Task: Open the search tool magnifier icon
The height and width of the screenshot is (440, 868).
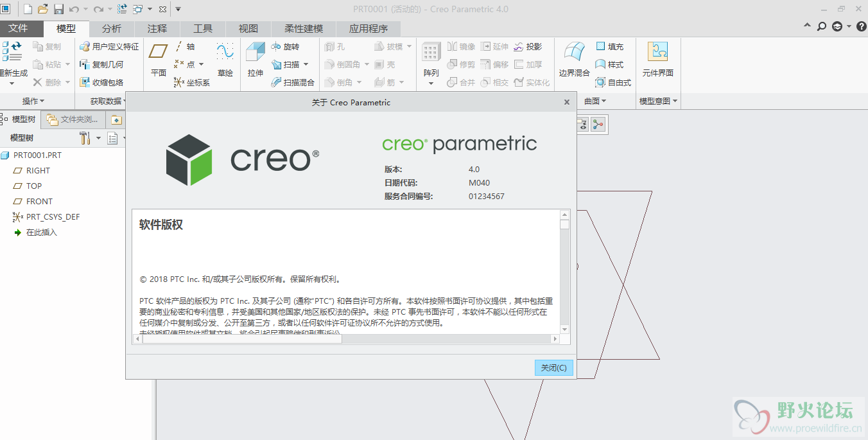Action: pos(822,26)
